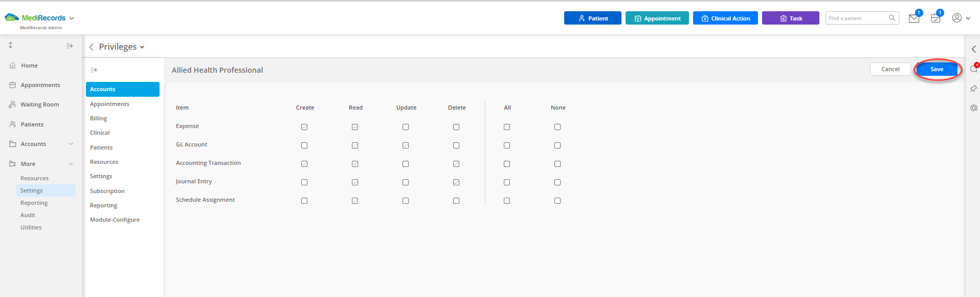Viewport: 980px width, 297px height.
Task: Go back using the Privileges arrow
Action: click(x=91, y=47)
